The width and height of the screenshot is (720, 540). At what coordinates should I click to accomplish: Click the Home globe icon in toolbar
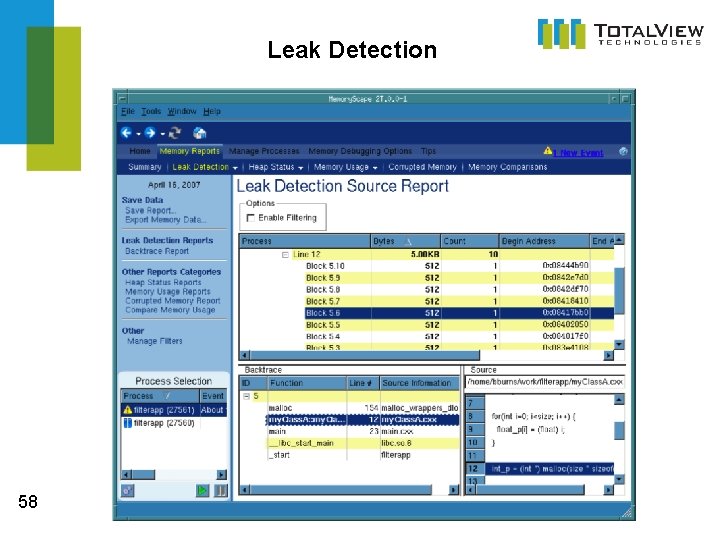pyautogui.click(x=199, y=133)
